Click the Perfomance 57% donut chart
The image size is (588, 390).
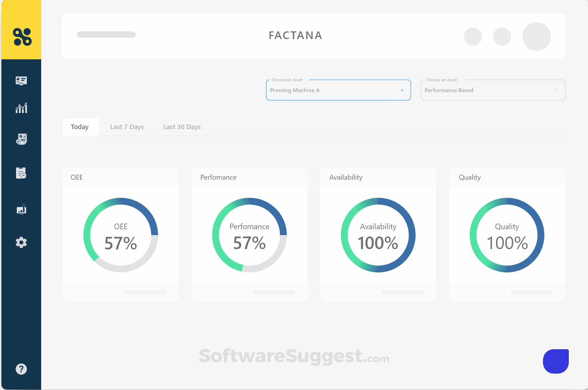[249, 235]
